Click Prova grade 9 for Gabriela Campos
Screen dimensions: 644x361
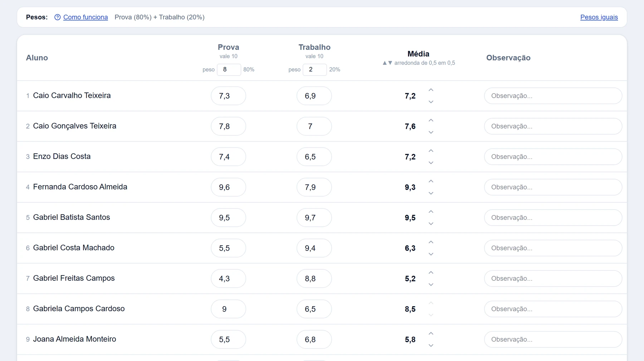pos(228,309)
